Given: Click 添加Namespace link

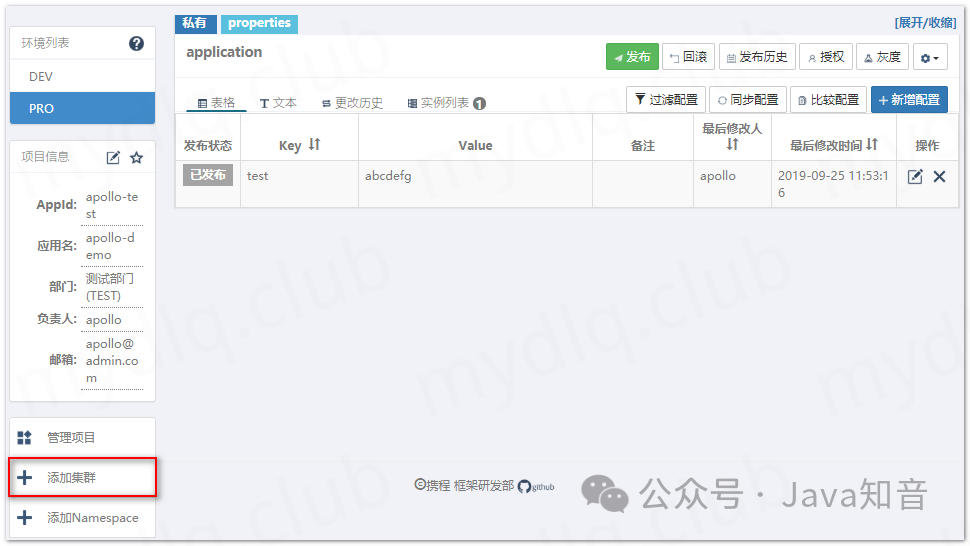Looking at the screenshot, I should click(82, 518).
